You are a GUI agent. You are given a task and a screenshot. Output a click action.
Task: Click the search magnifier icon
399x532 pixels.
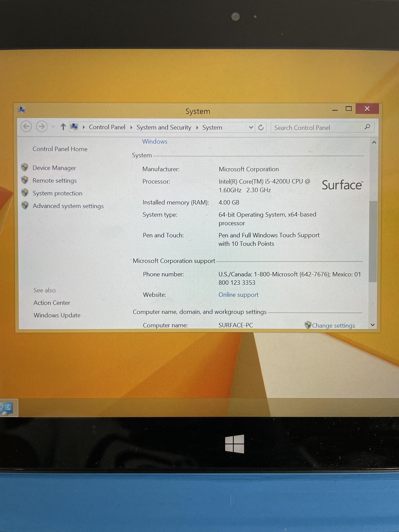367,127
